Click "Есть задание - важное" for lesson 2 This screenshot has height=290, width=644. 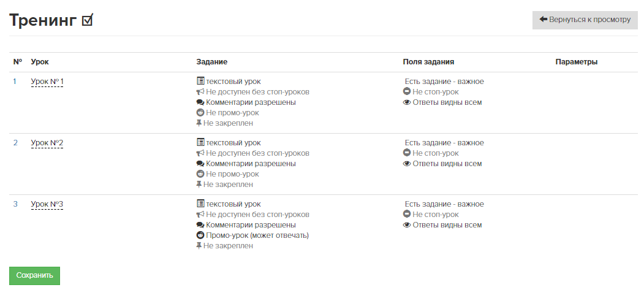click(x=444, y=143)
